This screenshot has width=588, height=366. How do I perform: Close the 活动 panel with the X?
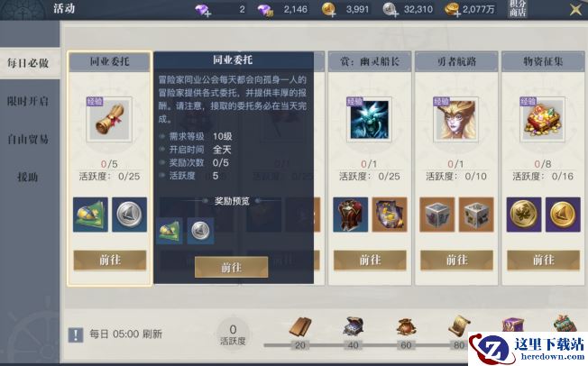(575, 9)
